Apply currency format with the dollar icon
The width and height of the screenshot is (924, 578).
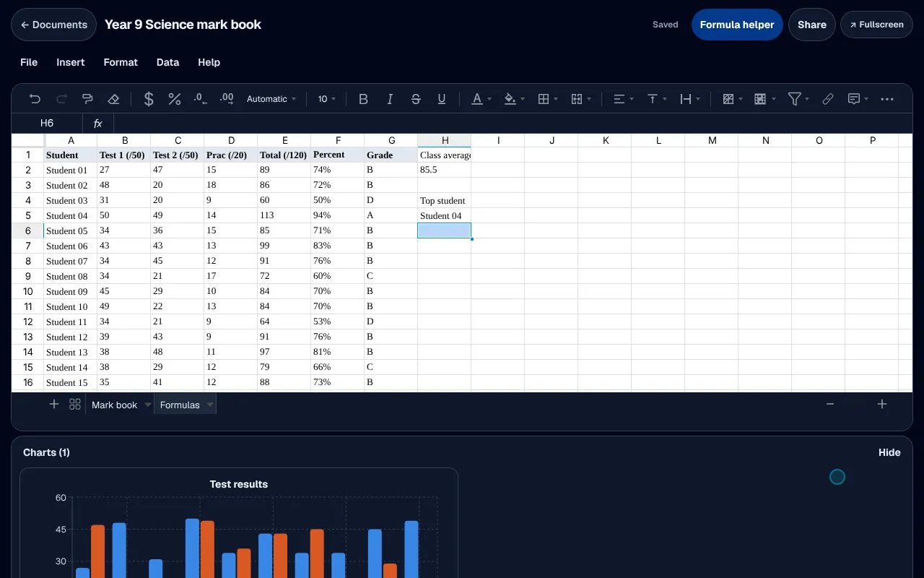(149, 99)
